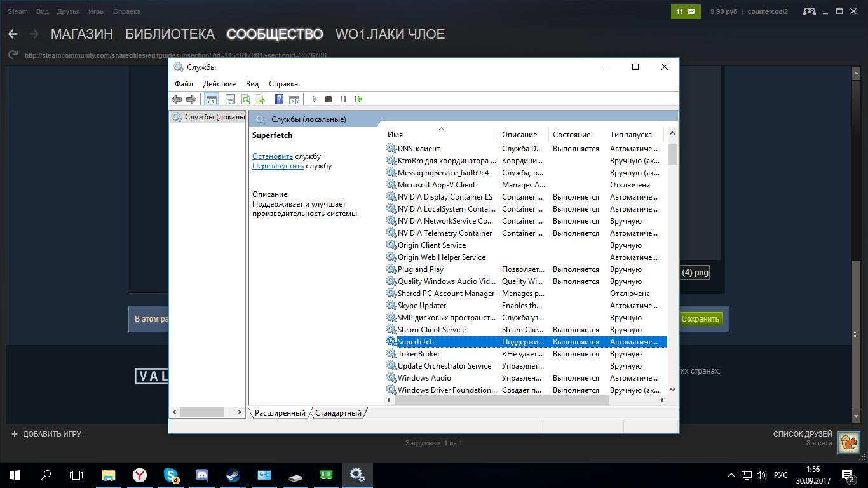The image size is (868, 488).
Task: Open Steam Big Picture mode controller icon
Action: 809,11
